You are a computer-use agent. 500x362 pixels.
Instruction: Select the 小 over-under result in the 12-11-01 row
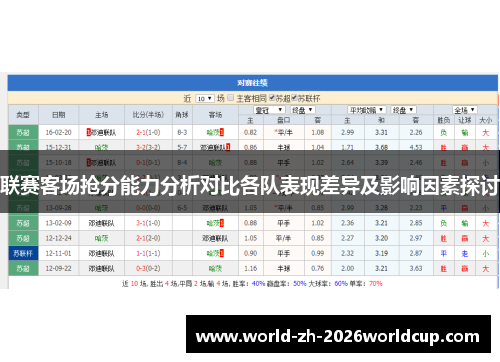click(486, 254)
